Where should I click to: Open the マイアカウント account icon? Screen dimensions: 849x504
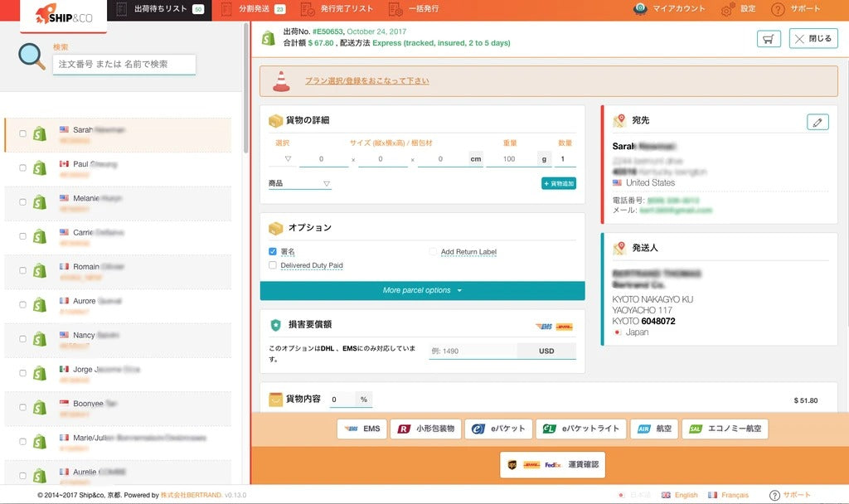coord(640,9)
